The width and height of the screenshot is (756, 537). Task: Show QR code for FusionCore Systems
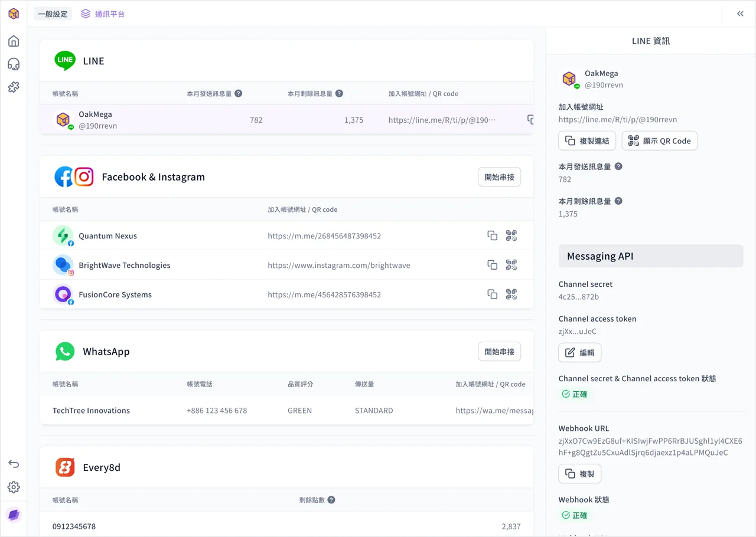point(511,294)
